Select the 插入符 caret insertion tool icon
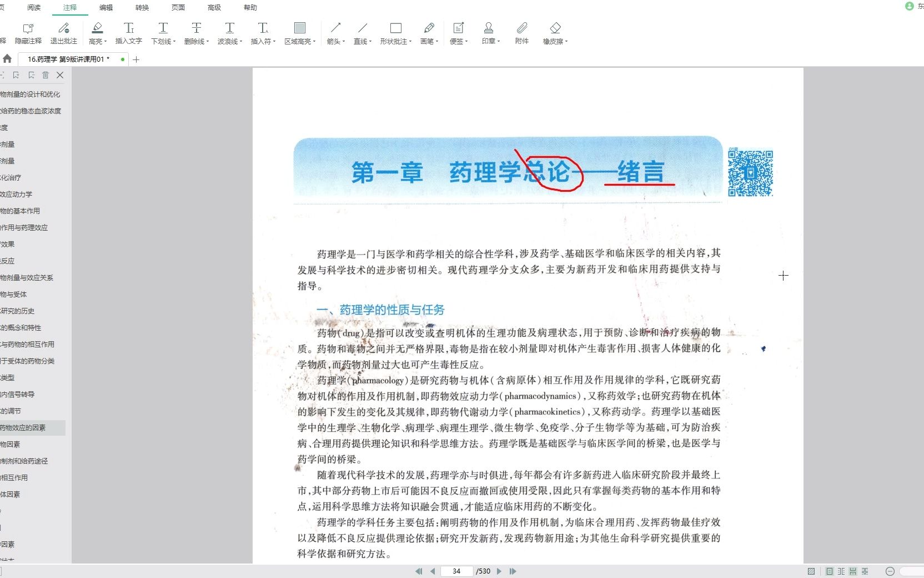Screen dimensions: 924x578 (263, 28)
